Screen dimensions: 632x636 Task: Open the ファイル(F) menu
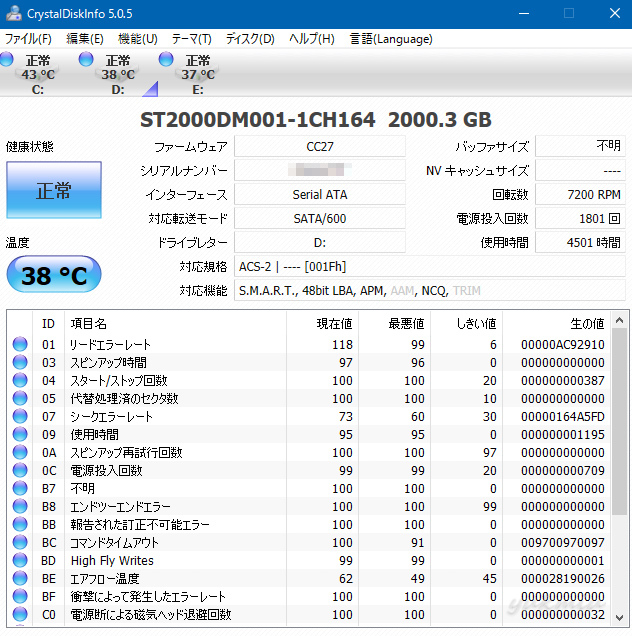[28, 39]
